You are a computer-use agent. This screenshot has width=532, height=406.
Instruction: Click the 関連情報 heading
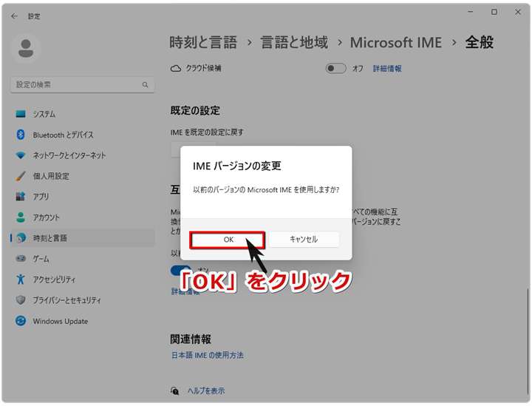click(191, 339)
